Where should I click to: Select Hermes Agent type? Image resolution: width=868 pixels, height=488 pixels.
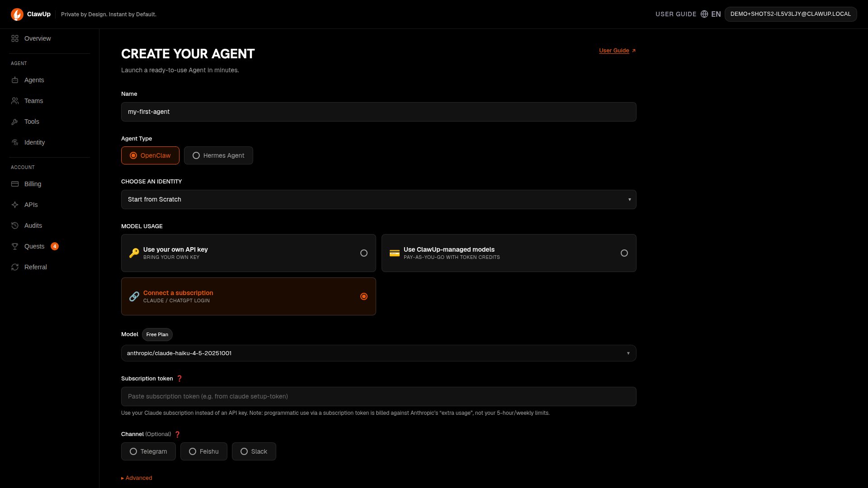click(218, 155)
